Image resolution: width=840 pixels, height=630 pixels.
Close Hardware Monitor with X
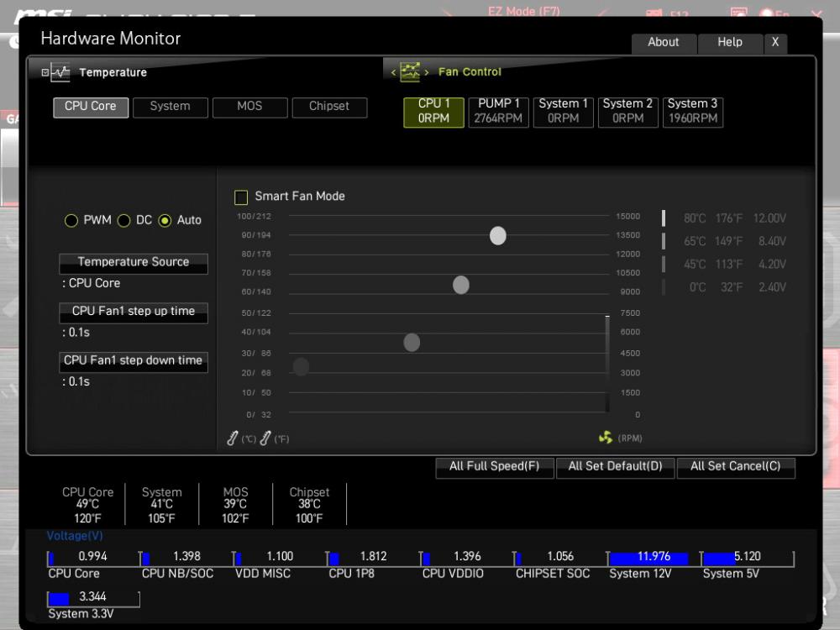[x=775, y=43]
